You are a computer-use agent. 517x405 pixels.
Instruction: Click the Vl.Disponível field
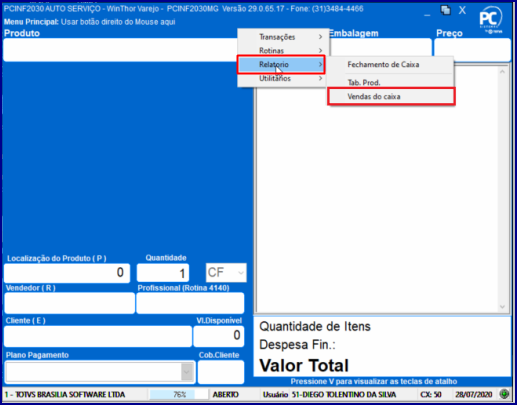click(219, 336)
